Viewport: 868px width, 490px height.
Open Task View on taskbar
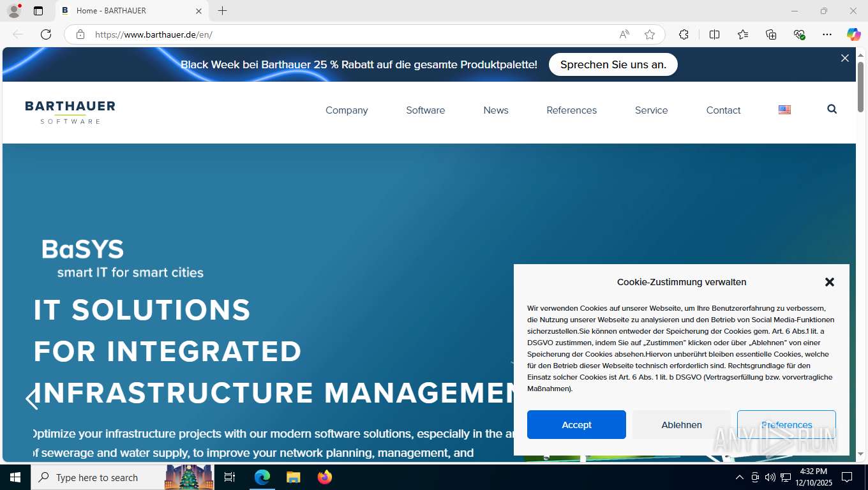[x=230, y=477]
